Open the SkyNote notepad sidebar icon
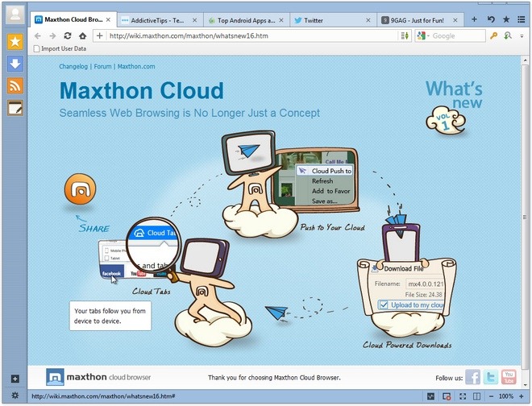This screenshot has width=532, height=406. (15, 108)
